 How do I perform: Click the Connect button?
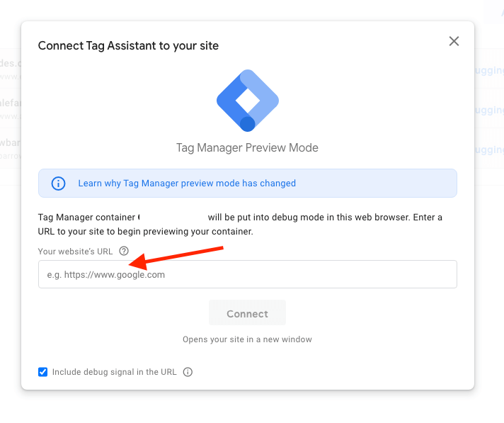247,313
